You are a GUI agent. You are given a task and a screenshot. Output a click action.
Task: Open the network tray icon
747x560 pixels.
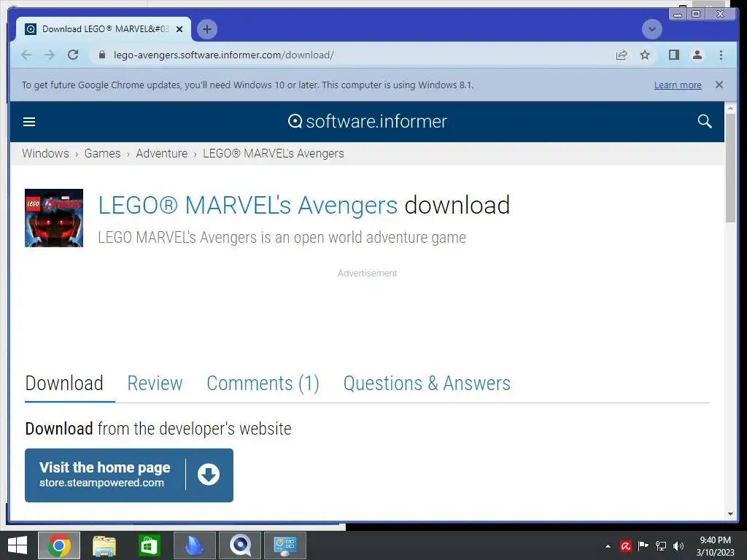coord(661,546)
